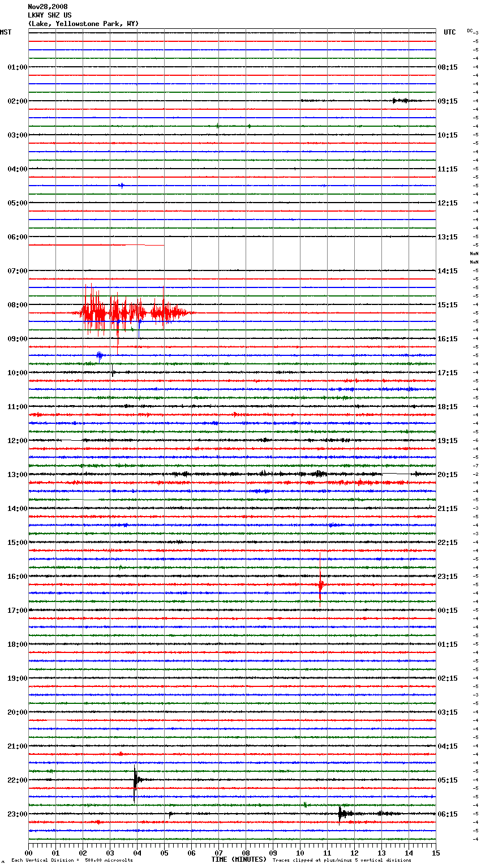Click the 09:15 UTC time label
Screen dimensions: 481x868
coord(448,101)
